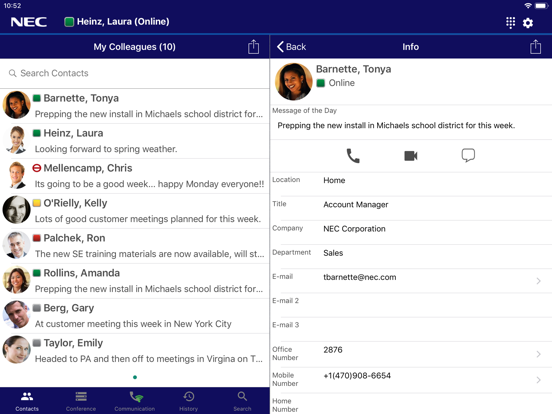Viewport: 552px width, 414px height.
Task: Start a video call with Tonya
Action: pyautogui.click(x=410, y=156)
